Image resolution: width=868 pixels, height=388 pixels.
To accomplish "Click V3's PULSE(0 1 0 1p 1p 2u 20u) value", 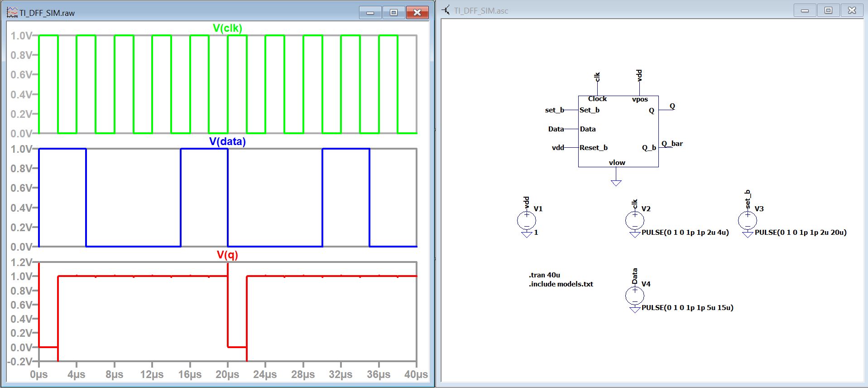I will point(800,233).
